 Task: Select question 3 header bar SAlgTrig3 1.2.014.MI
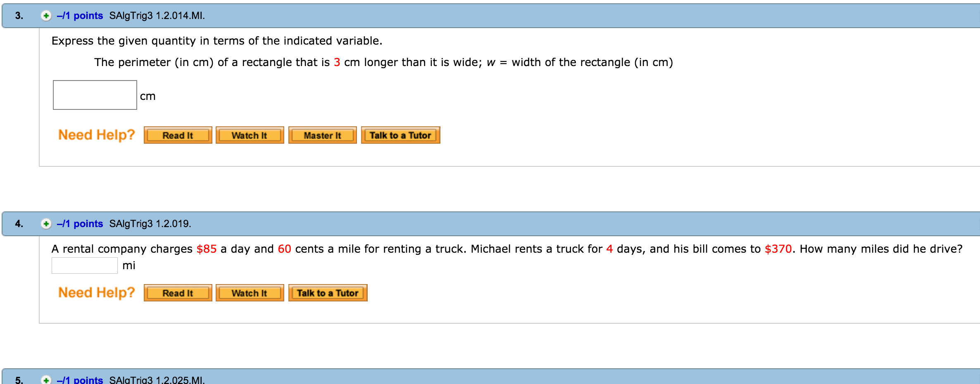point(491,16)
